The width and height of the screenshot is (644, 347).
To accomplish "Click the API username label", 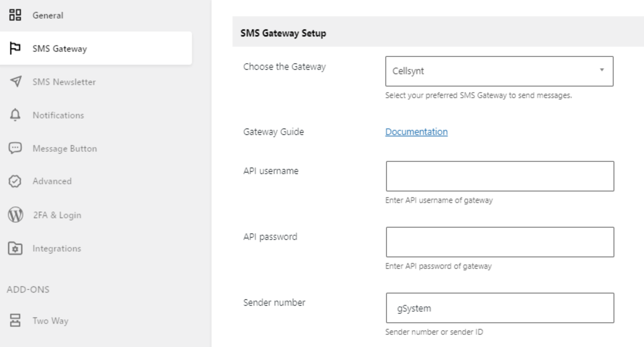I will coord(271,171).
